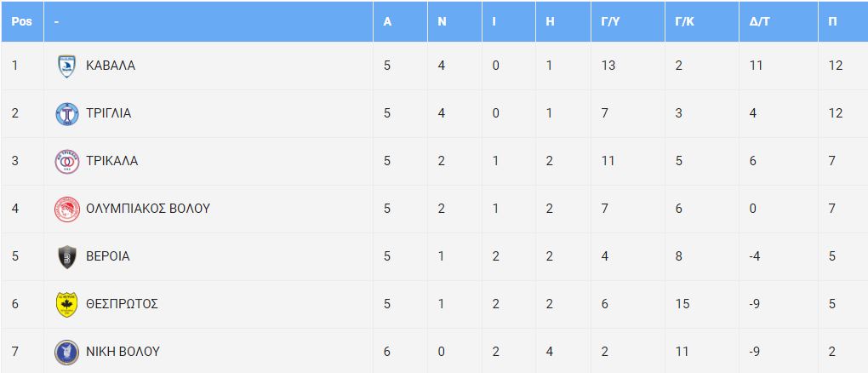Select the ΘΕΣΠΡΩΤΟΣ team name
The image size is (868, 373).
(x=123, y=304)
